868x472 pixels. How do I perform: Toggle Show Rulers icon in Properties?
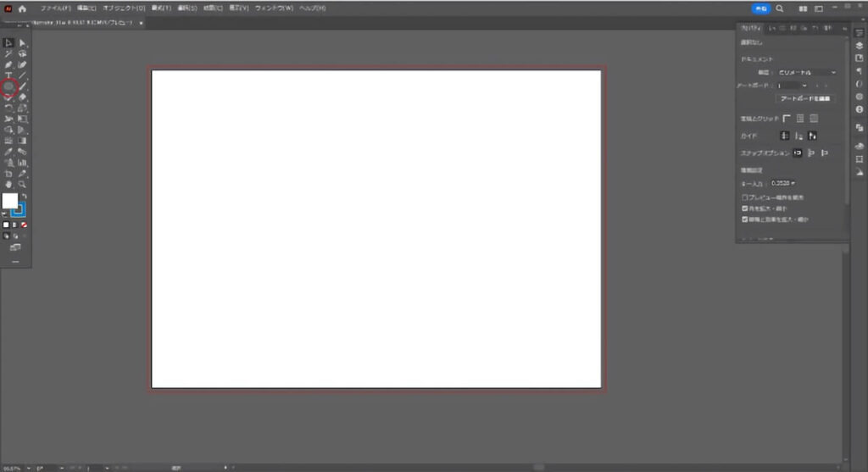point(787,119)
